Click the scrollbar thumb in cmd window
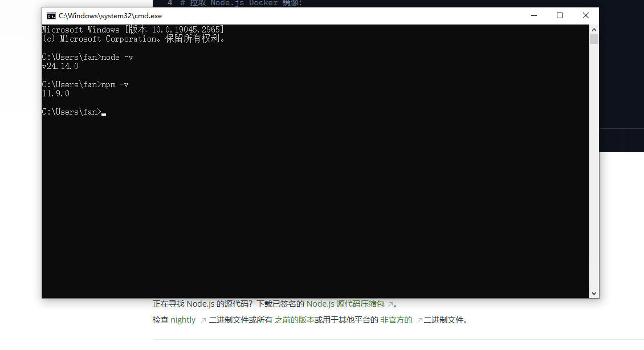This screenshot has width=644, height=350. [594, 40]
